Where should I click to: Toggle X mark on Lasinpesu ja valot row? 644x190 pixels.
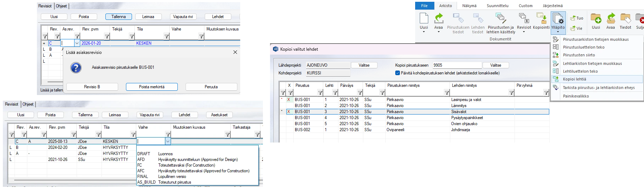tap(289, 100)
